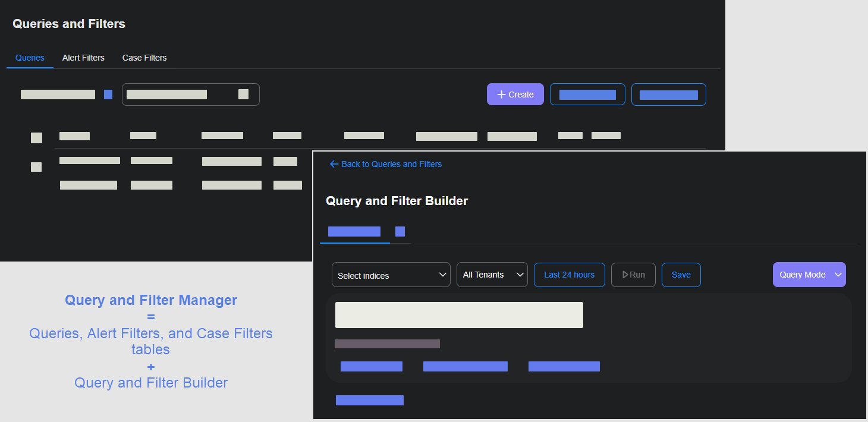The image size is (868, 422).
Task: Click the small blue icon next to the active builder tab
Action: click(x=400, y=231)
